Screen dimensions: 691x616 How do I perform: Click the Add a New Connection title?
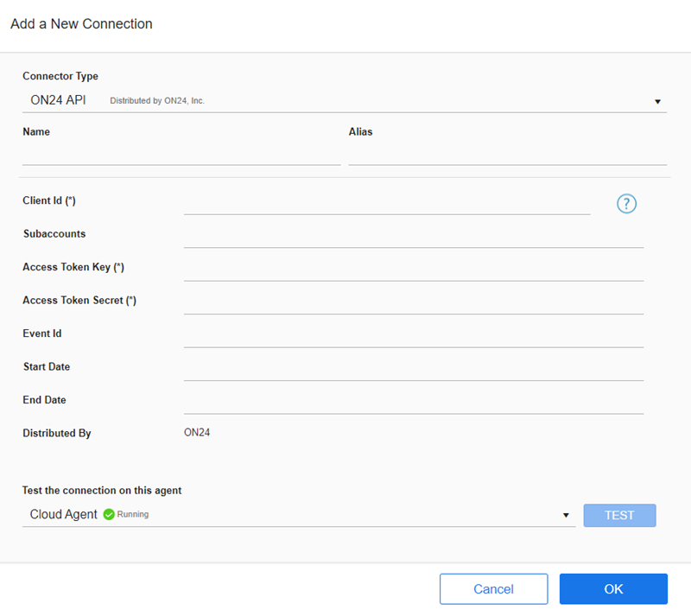click(x=81, y=24)
